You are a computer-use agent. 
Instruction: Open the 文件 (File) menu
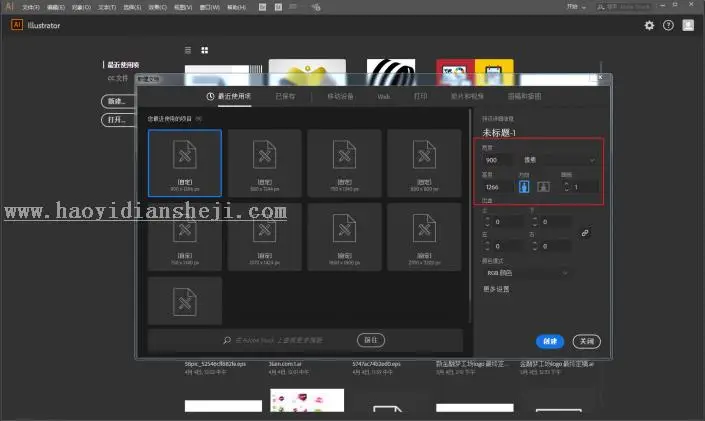click(31, 7)
